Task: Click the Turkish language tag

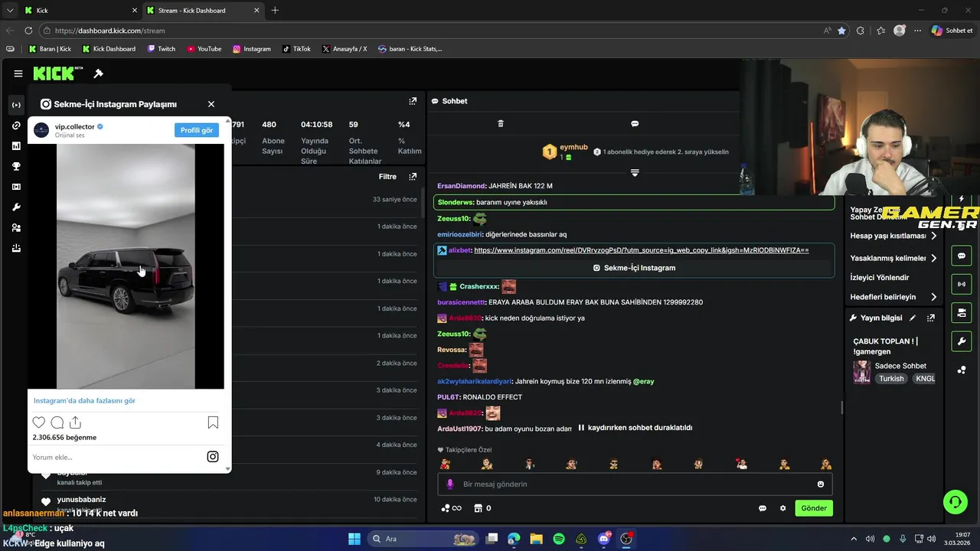Action: [x=891, y=379]
